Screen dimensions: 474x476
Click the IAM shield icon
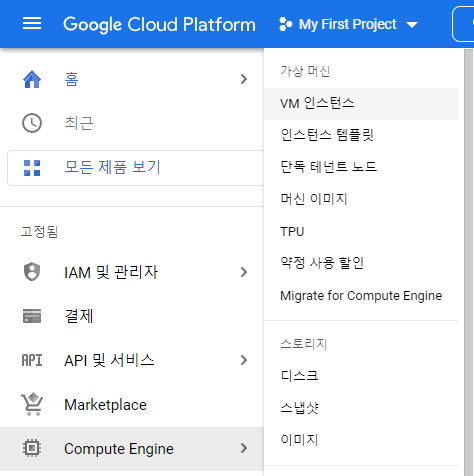tap(32, 272)
